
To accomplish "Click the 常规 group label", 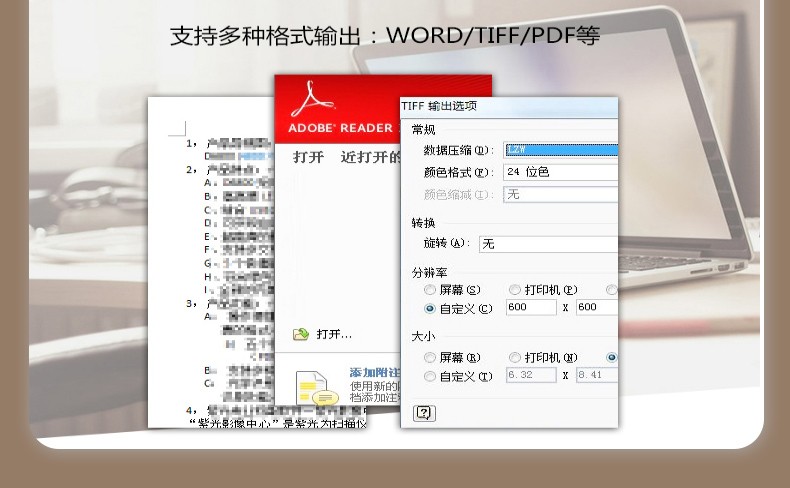I will (423, 130).
